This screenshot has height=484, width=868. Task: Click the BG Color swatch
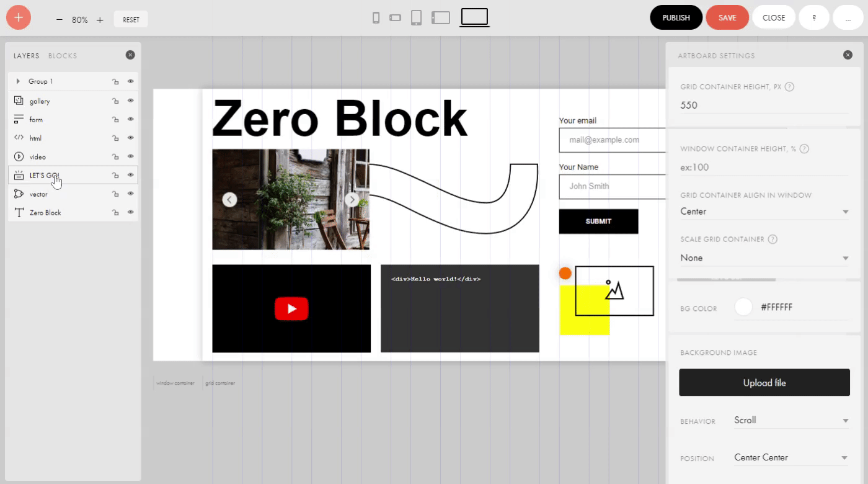point(743,307)
